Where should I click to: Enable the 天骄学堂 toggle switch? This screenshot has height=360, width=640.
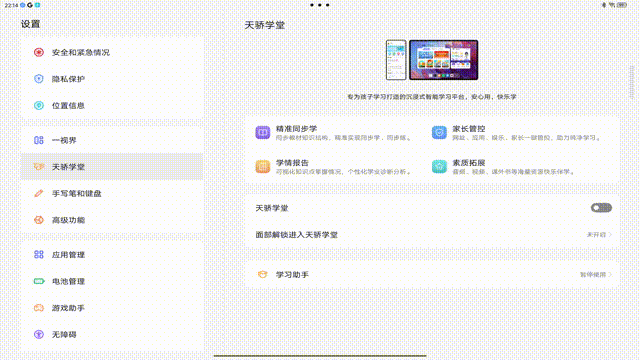pos(601,208)
